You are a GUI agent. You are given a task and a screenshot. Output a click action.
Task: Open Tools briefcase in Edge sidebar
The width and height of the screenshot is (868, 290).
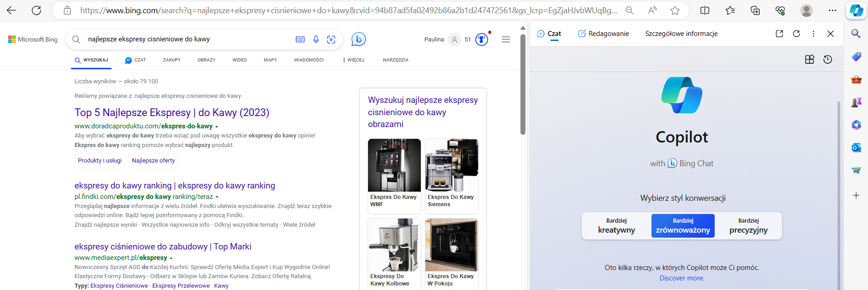pyautogui.click(x=856, y=80)
